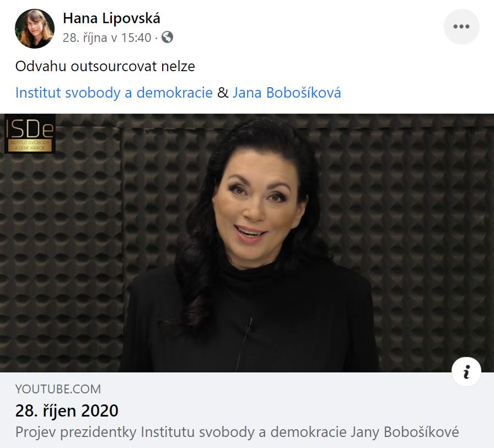Open the post timestamp 28. října v 15:40
This screenshot has height=448, width=494.
pos(107,38)
